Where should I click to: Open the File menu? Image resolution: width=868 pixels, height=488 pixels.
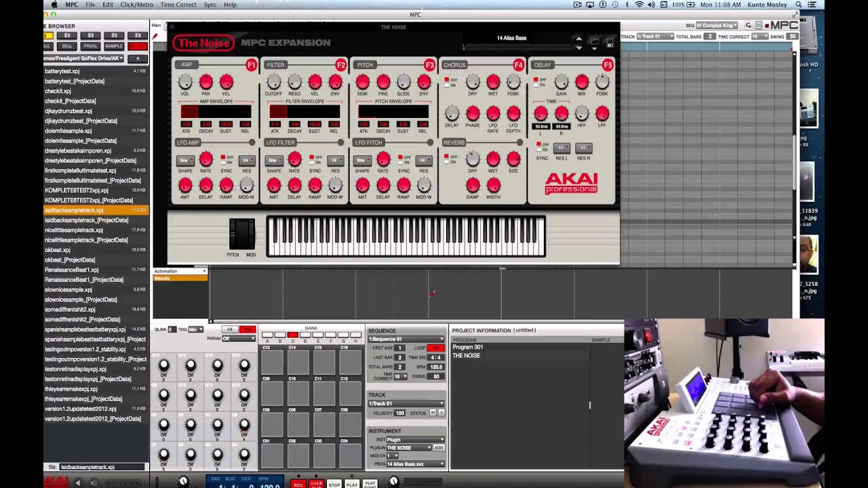coord(90,5)
